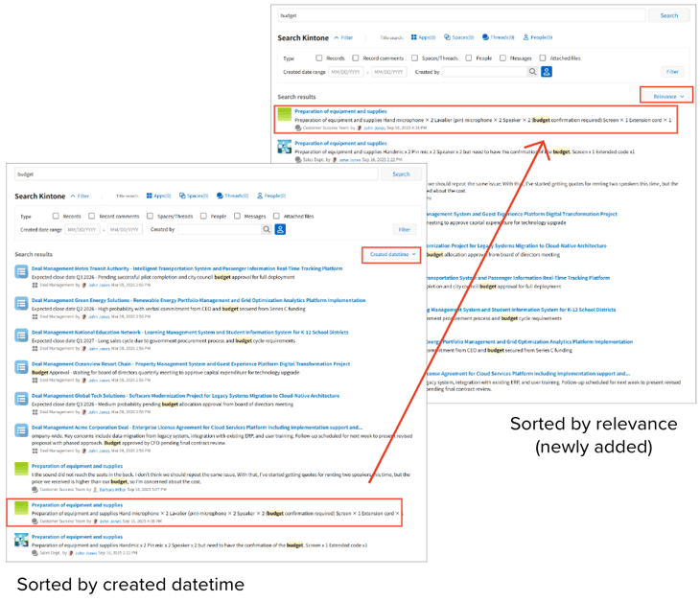Screen dimensions: 700x602
Task: Click start date field in created-datetime window
Action: tap(82, 229)
